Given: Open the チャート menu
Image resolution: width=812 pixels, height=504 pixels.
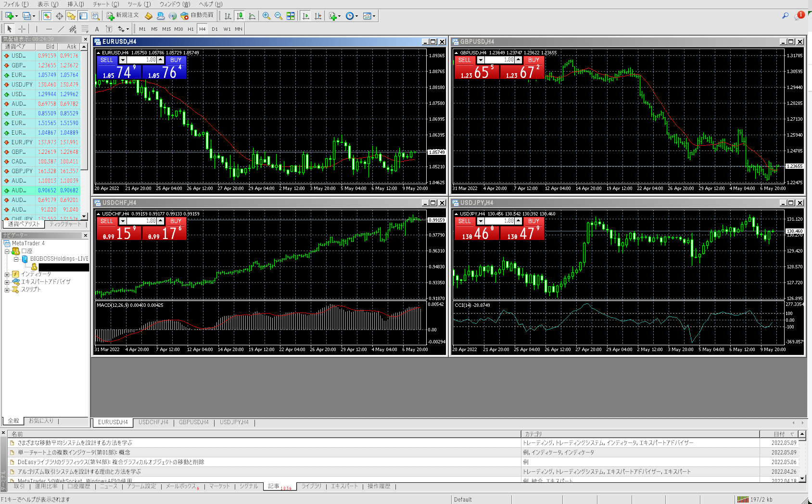Looking at the screenshot, I should (x=105, y=4).
